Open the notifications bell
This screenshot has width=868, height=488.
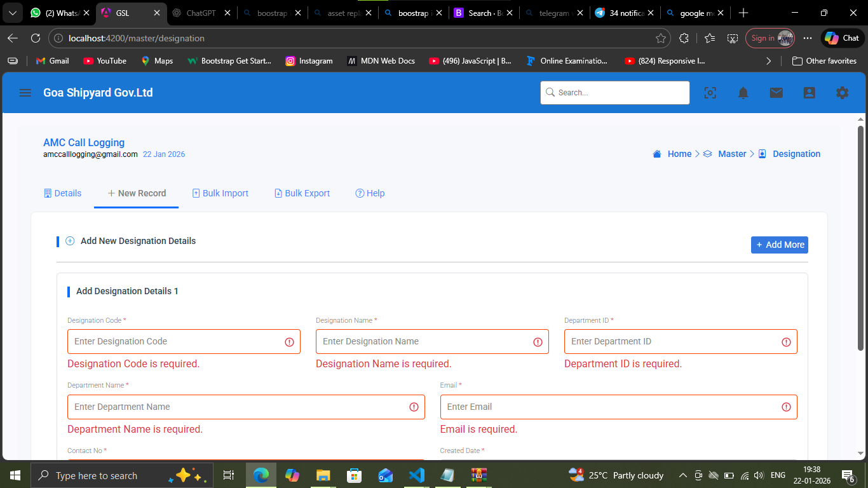tap(743, 93)
